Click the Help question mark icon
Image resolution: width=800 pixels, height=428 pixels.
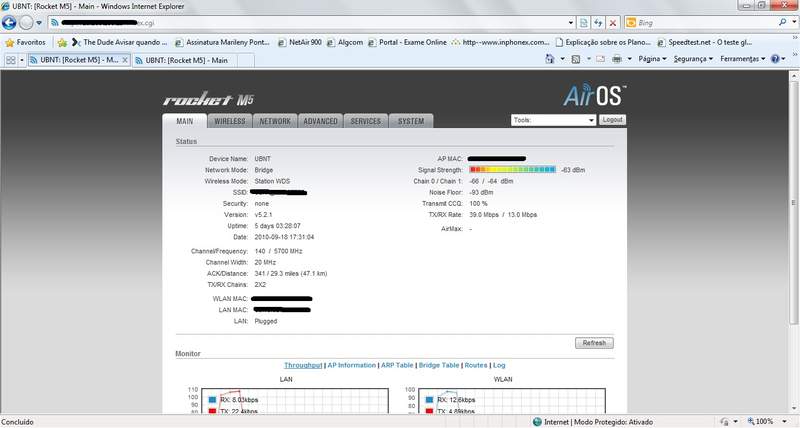click(x=775, y=59)
